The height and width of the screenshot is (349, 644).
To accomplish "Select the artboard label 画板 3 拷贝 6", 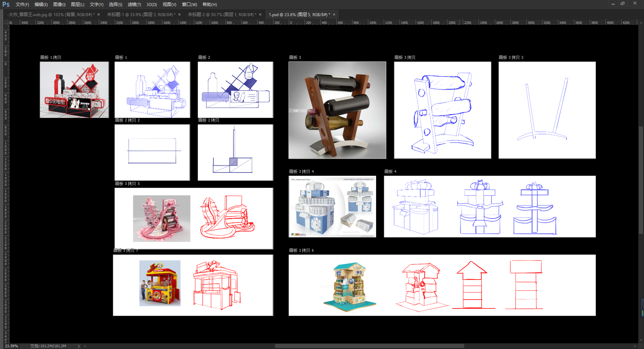I will [302, 250].
